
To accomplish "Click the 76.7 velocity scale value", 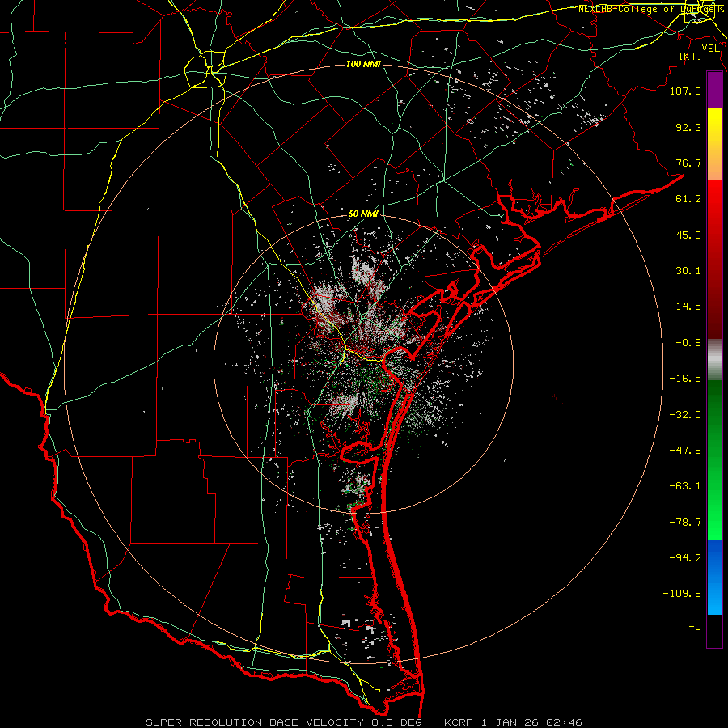I will click(x=688, y=163).
